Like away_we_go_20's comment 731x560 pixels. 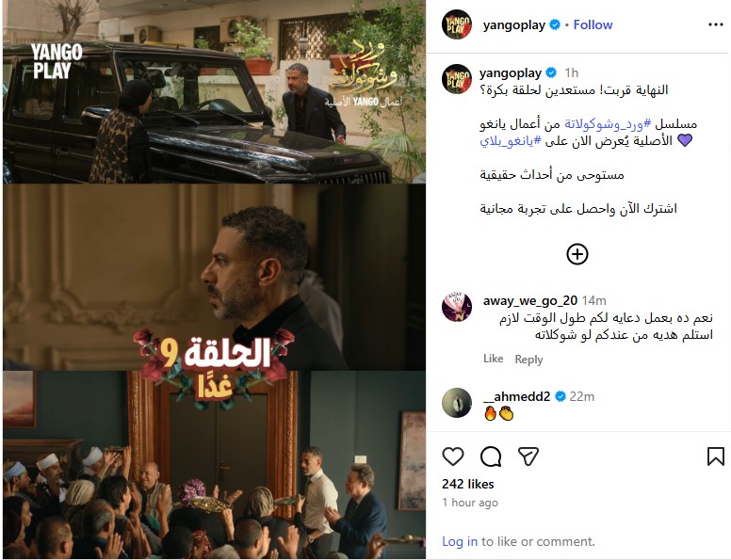pyautogui.click(x=494, y=359)
